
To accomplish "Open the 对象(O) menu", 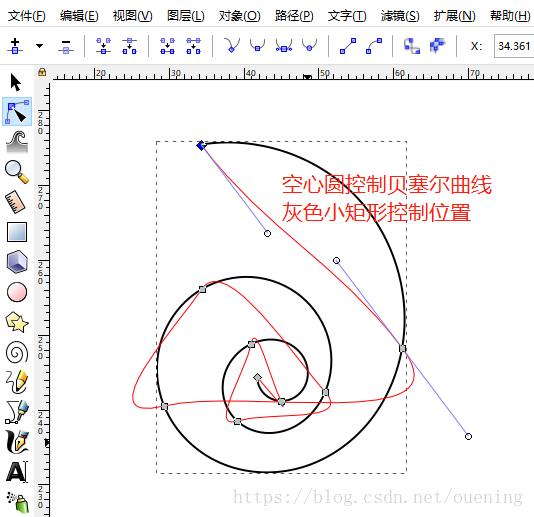I will tap(239, 16).
